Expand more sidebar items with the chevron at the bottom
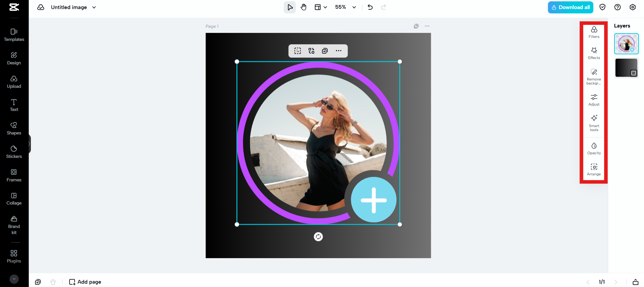Image resolution: width=644 pixels, height=287 pixels. (14, 279)
